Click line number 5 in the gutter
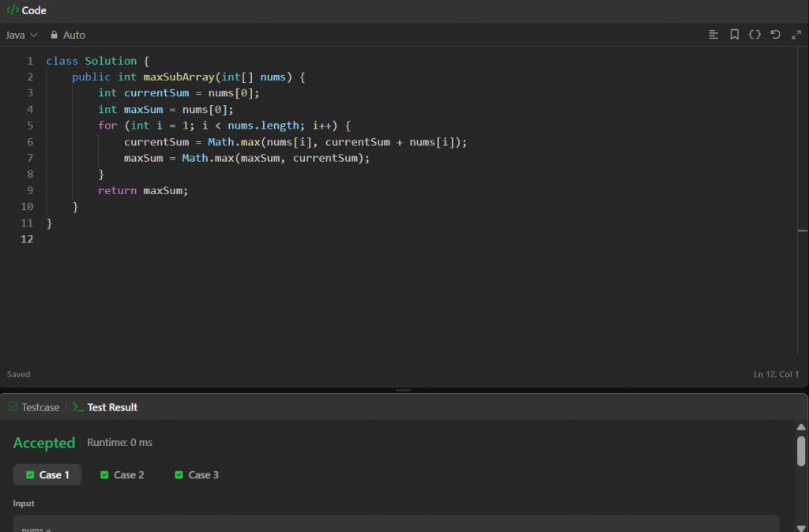 (x=30, y=126)
